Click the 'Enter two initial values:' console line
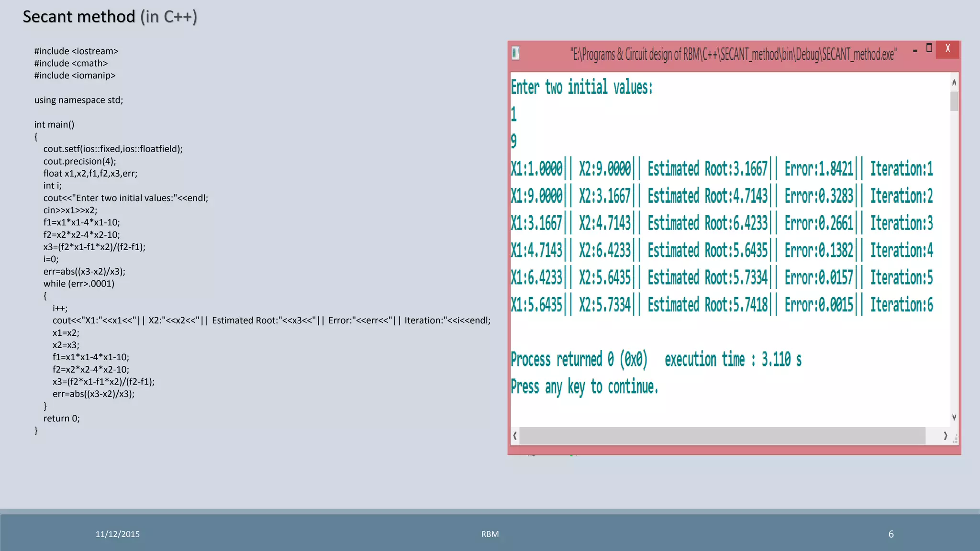 (x=581, y=88)
